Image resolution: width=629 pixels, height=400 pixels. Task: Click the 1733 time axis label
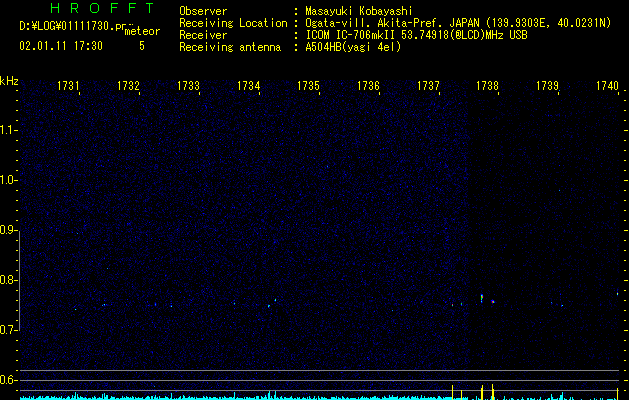[x=188, y=85]
